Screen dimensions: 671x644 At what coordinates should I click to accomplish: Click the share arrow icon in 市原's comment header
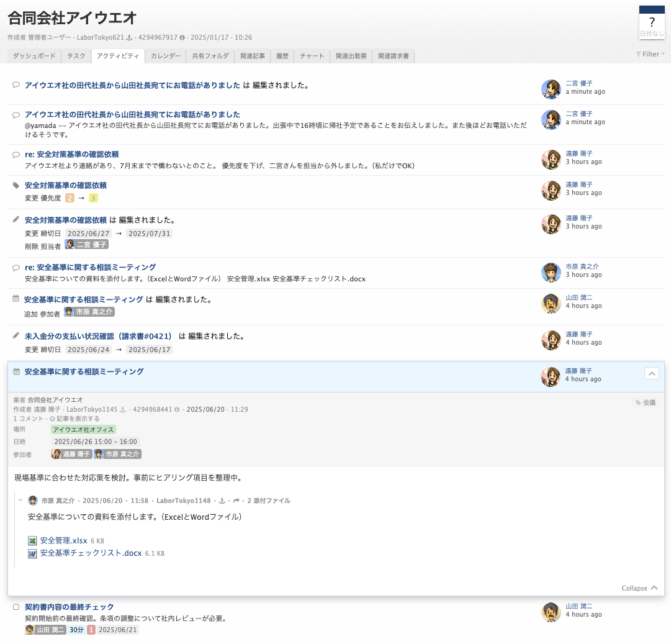coord(236,501)
